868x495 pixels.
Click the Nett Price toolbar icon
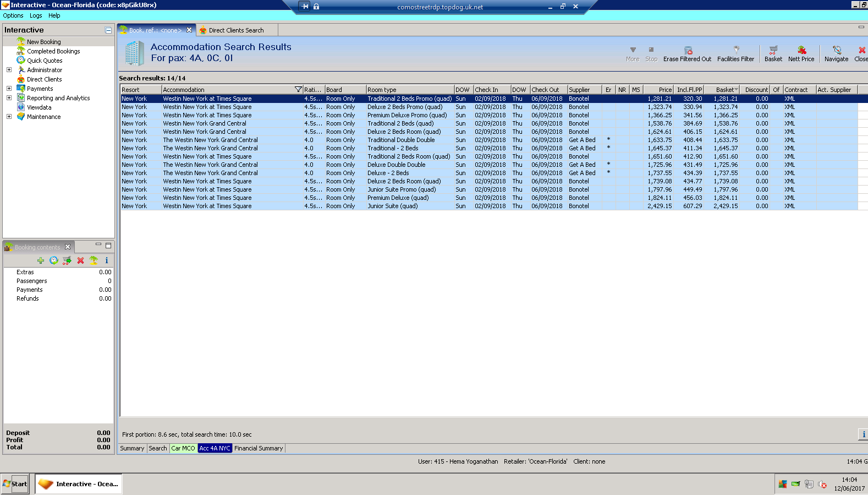click(801, 50)
